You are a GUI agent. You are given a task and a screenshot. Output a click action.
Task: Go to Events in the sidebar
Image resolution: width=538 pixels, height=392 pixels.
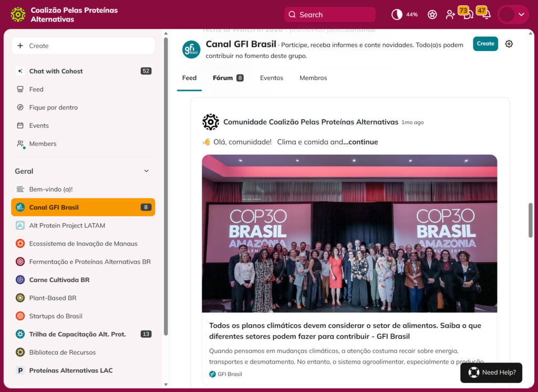(x=39, y=126)
